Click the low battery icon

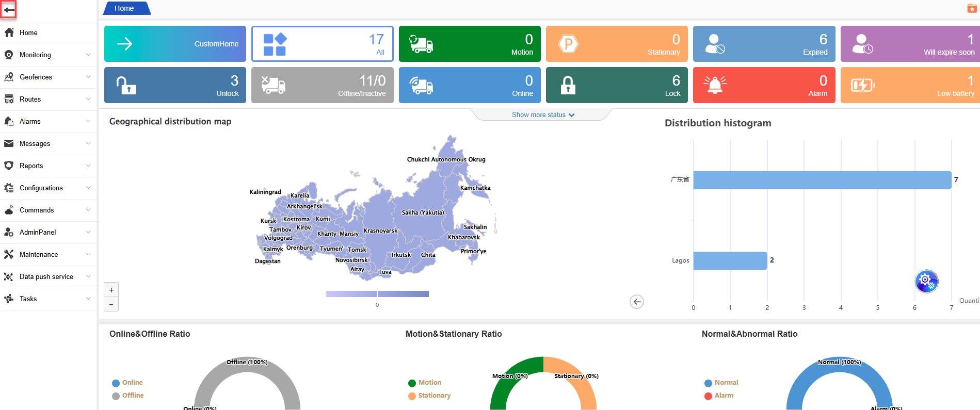[862, 85]
